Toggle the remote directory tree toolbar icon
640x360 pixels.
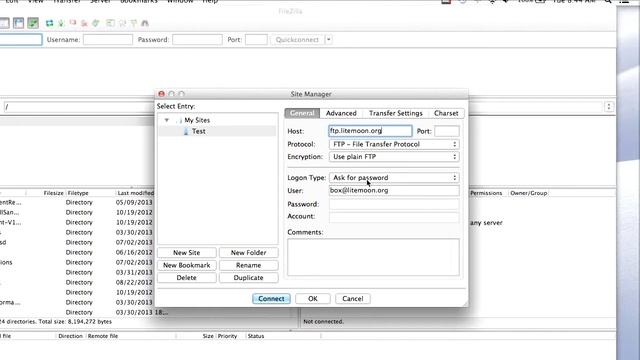[18, 23]
